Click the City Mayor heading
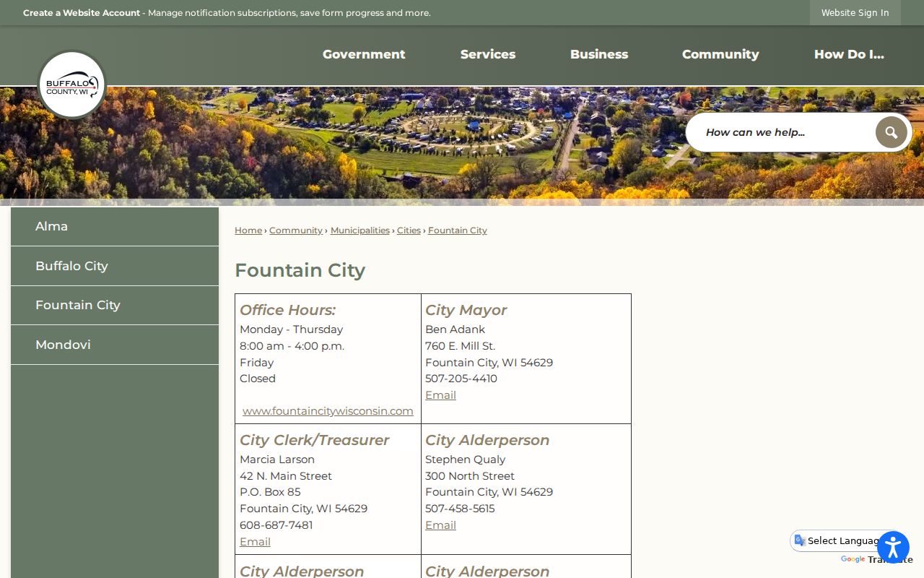Image resolution: width=924 pixels, height=578 pixels. (466, 310)
